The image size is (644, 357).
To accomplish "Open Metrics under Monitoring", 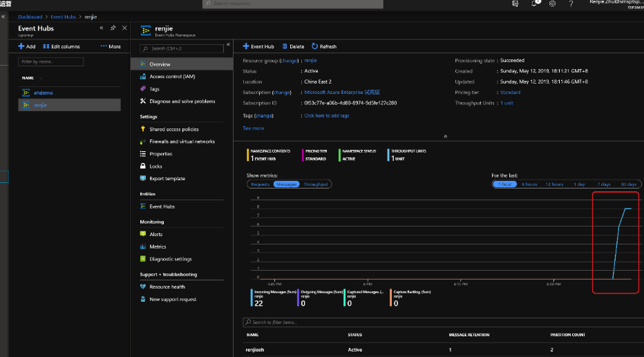I will (x=158, y=247).
